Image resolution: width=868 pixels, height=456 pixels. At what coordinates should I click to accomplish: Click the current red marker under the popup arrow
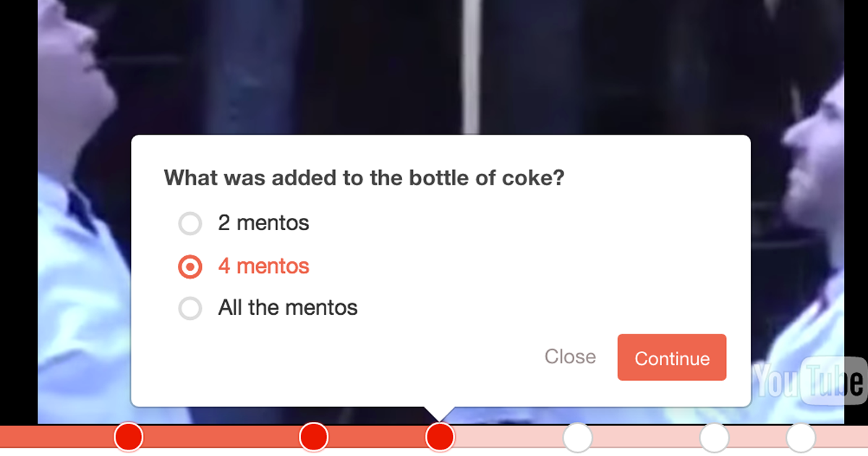440,437
